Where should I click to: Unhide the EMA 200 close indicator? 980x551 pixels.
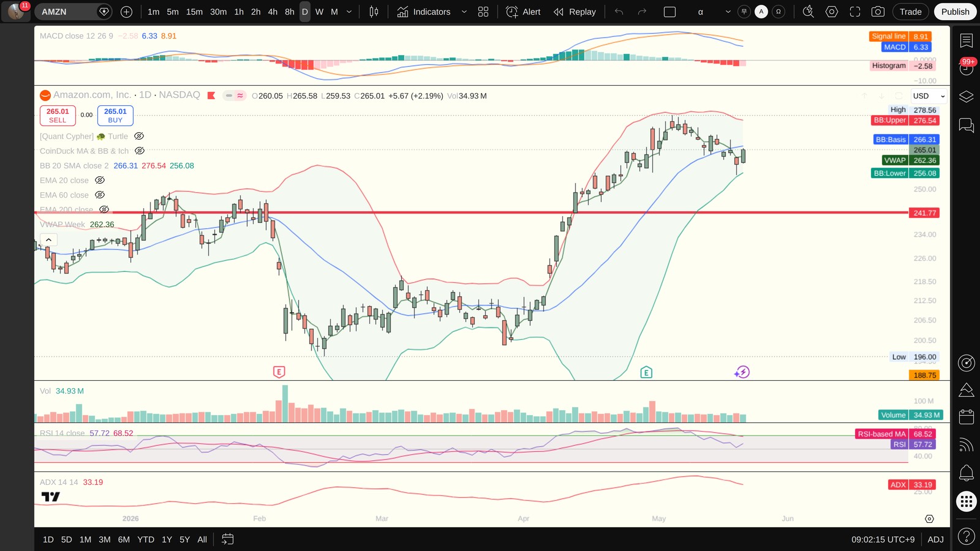tap(104, 209)
